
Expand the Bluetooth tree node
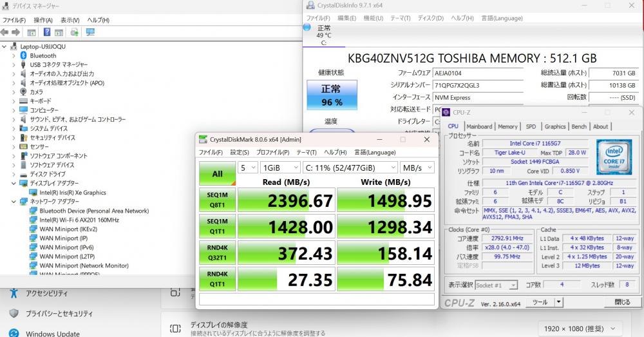[x=14, y=55]
